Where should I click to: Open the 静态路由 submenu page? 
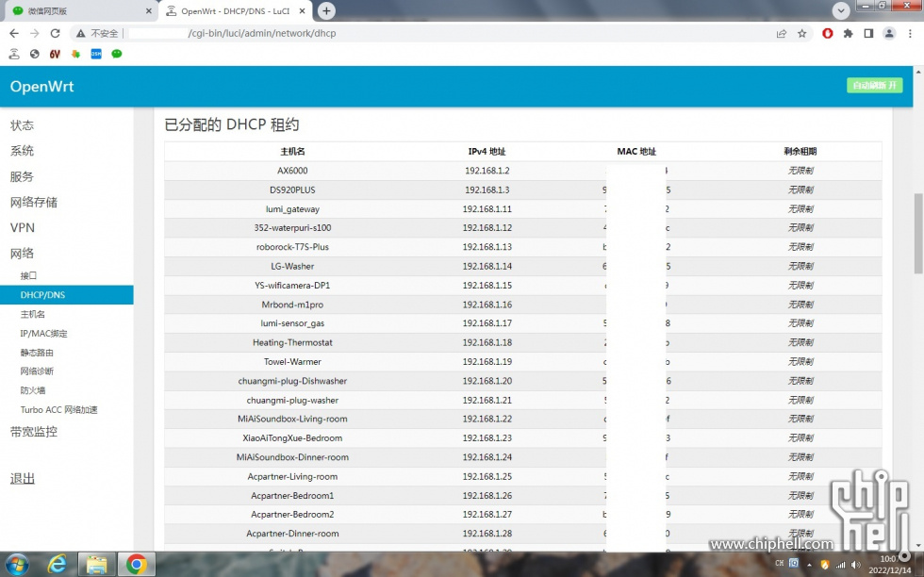pos(37,353)
